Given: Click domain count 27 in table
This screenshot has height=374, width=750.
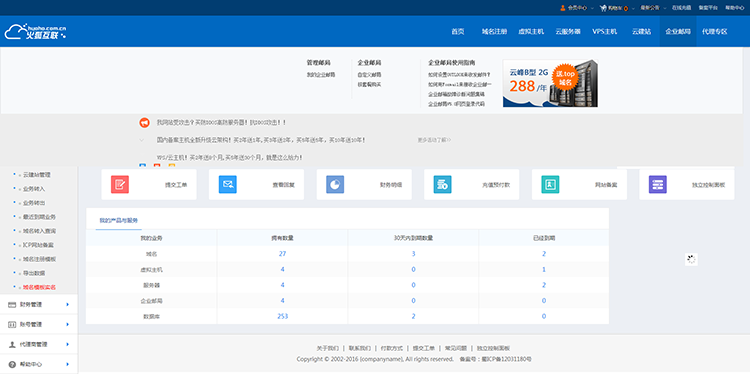Looking at the screenshot, I should coord(282,254).
